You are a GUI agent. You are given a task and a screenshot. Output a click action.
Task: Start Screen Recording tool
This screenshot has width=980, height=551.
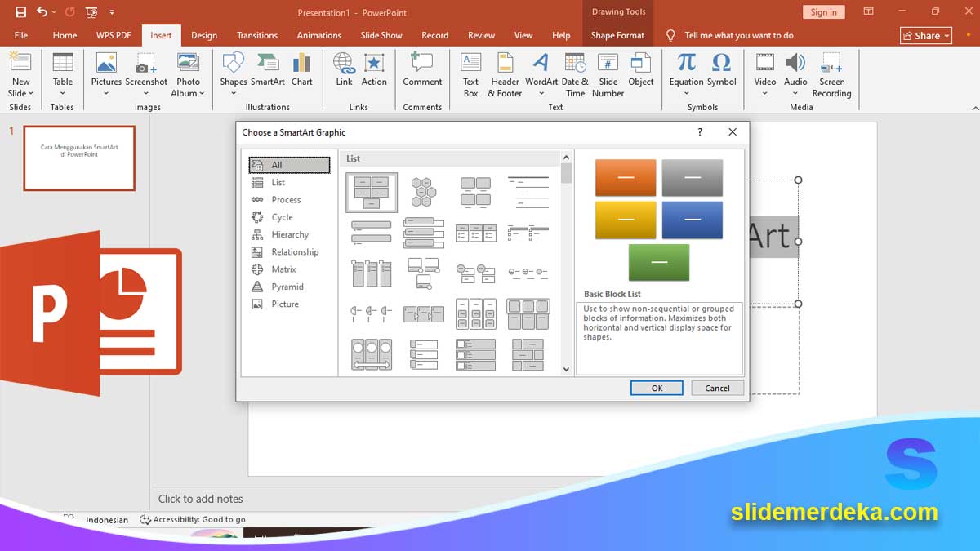pos(832,75)
